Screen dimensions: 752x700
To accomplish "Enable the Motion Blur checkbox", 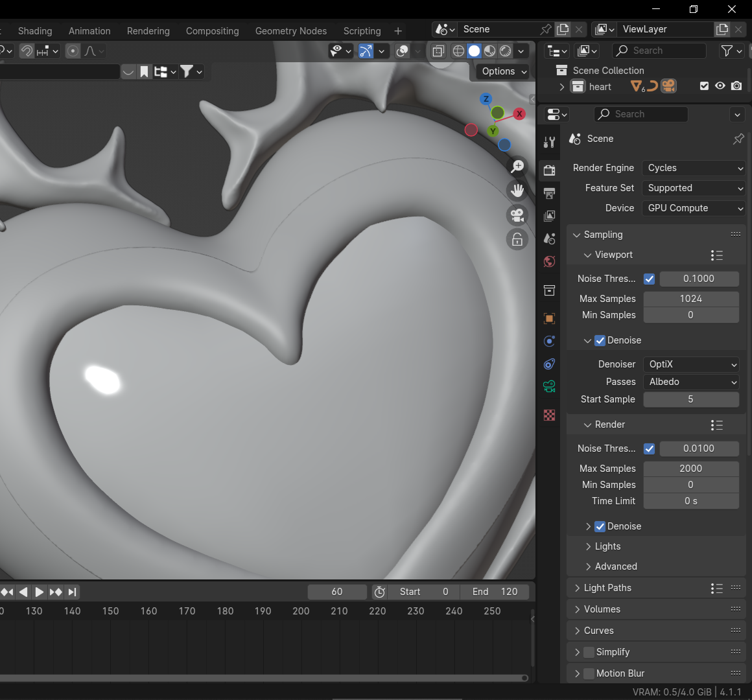I will [589, 673].
